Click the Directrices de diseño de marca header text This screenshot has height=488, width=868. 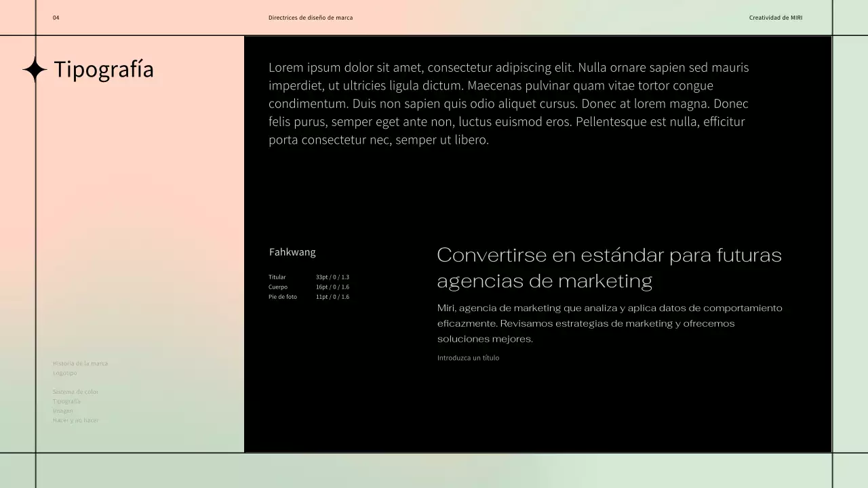click(x=311, y=18)
